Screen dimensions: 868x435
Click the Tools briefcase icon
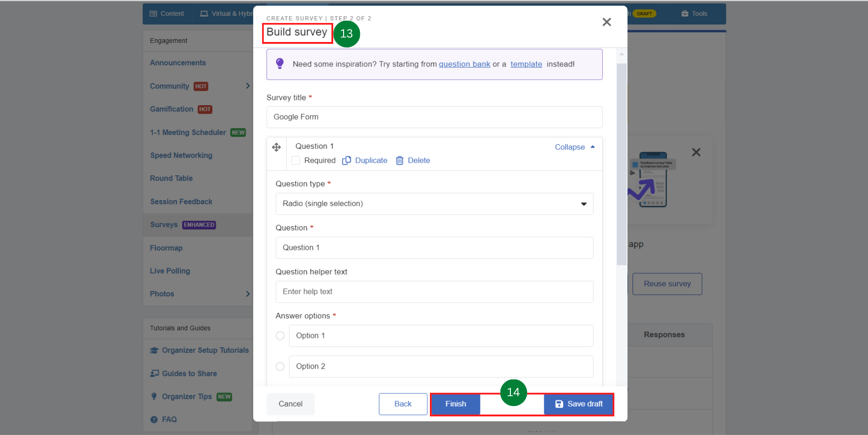[685, 14]
